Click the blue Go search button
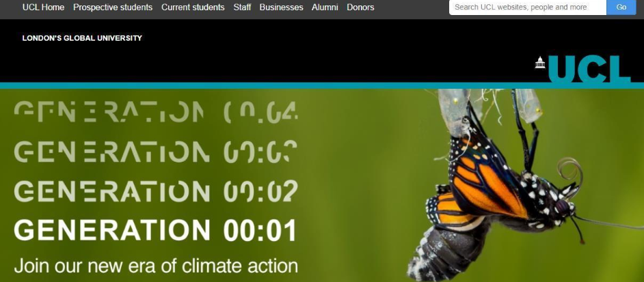This screenshot has height=282, width=644. pos(621,8)
